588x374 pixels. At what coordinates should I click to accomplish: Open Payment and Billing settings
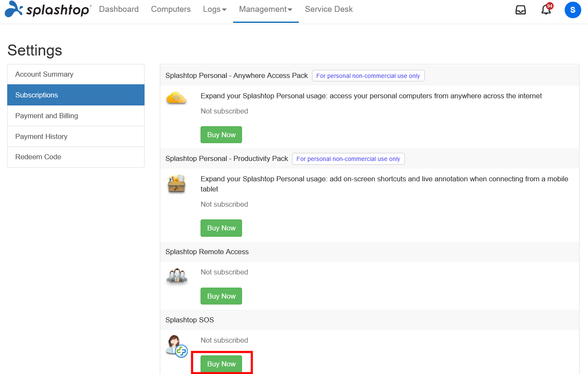point(76,116)
